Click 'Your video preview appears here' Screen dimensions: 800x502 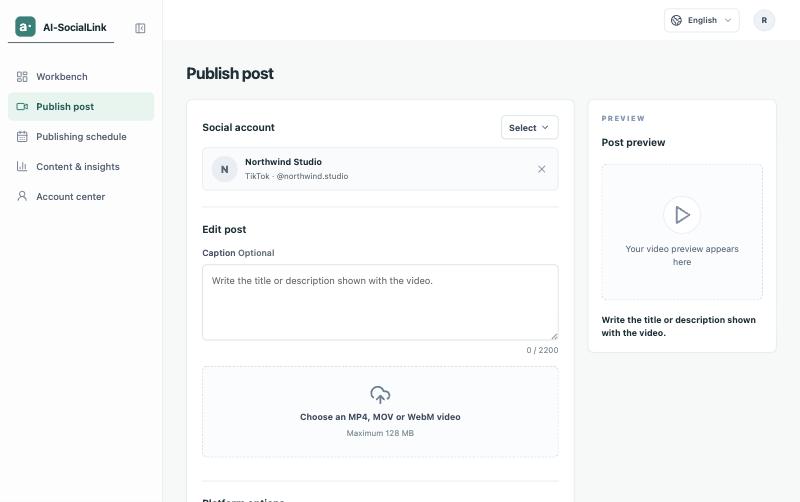682,255
